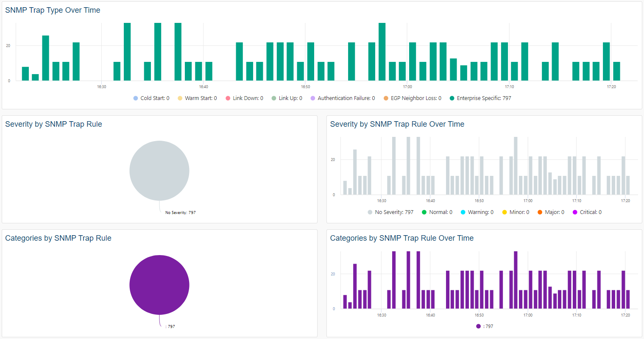Click Severity by SNMP Trap Rule Over Time heading
The image size is (644, 339).
point(397,124)
